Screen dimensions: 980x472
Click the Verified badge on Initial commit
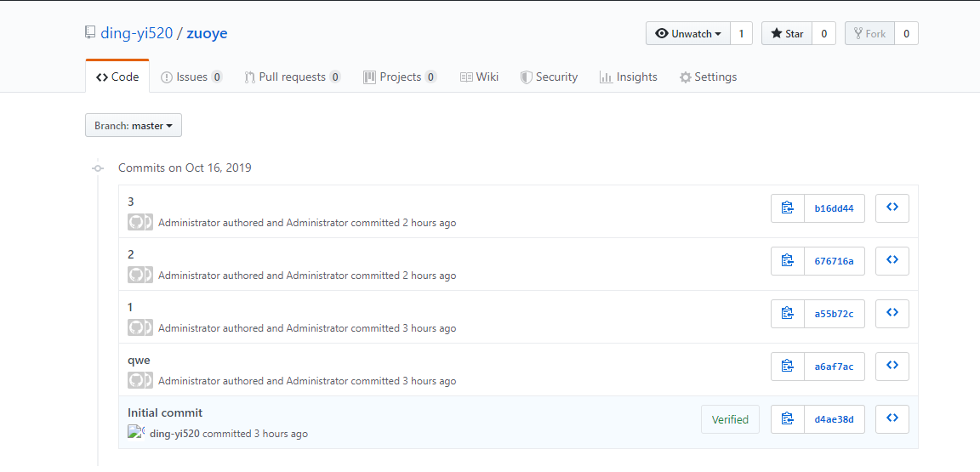(x=730, y=419)
